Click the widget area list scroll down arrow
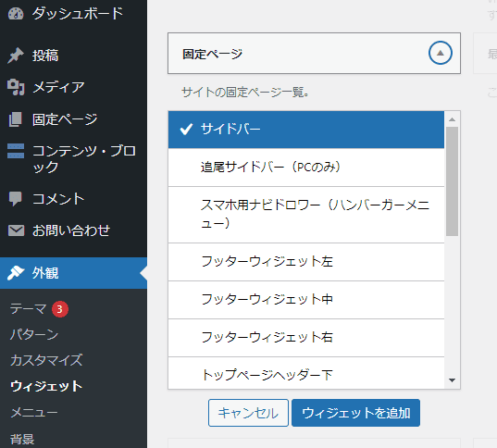 tap(452, 380)
